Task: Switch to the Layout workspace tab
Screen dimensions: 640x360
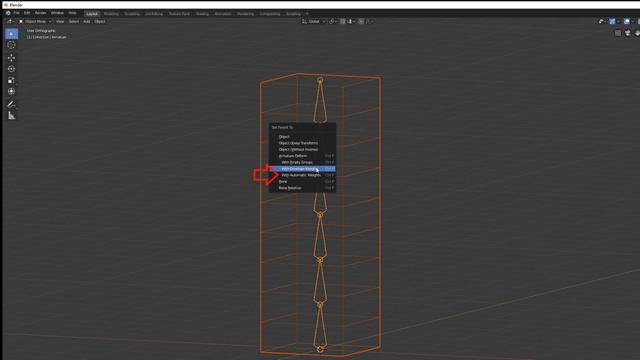Action: (x=92, y=14)
